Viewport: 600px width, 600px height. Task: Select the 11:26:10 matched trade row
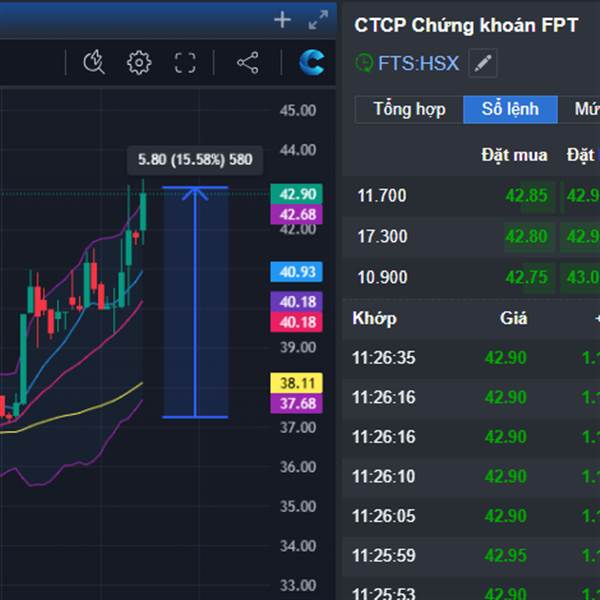[471, 477]
